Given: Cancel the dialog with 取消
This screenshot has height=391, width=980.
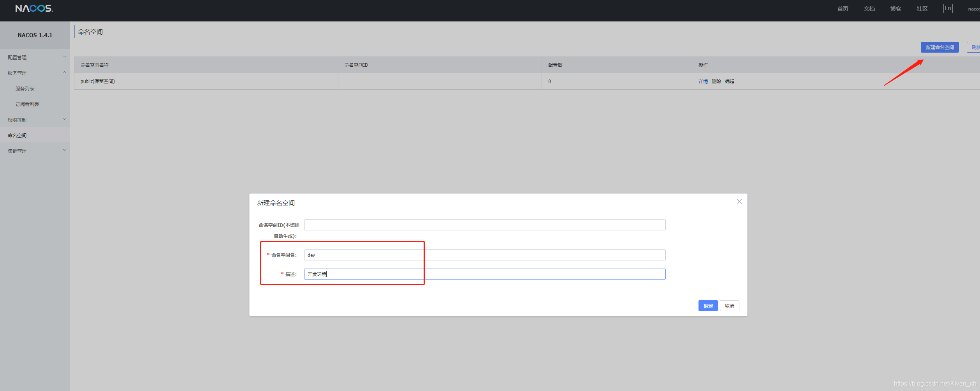Looking at the screenshot, I should (x=729, y=306).
